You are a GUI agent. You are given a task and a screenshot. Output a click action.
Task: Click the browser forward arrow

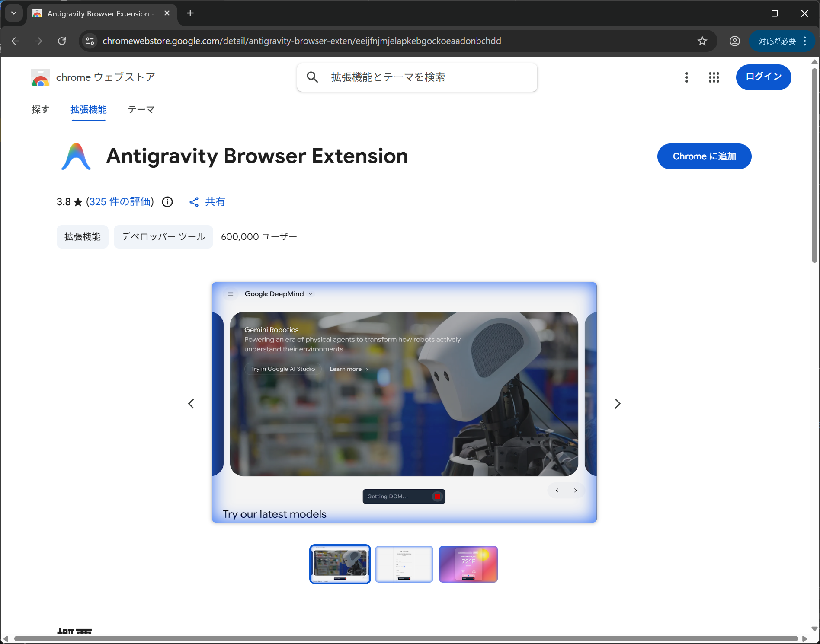click(x=38, y=41)
